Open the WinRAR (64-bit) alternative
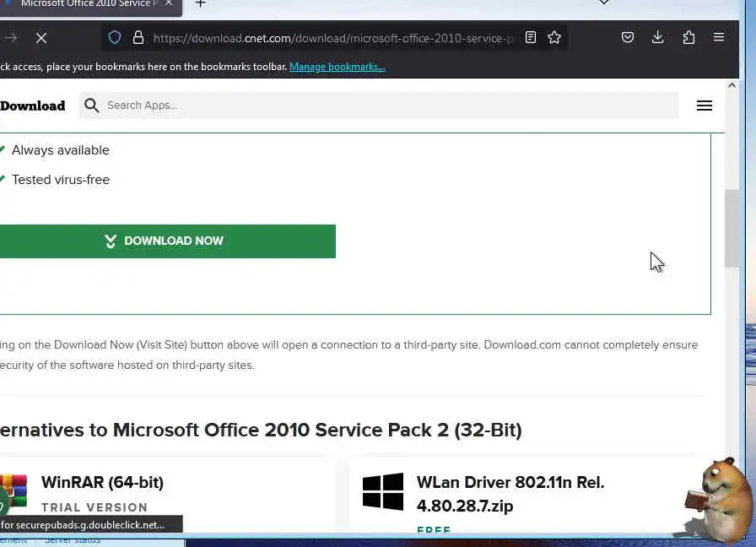The image size is (756, 547). [x=102, y=483]
